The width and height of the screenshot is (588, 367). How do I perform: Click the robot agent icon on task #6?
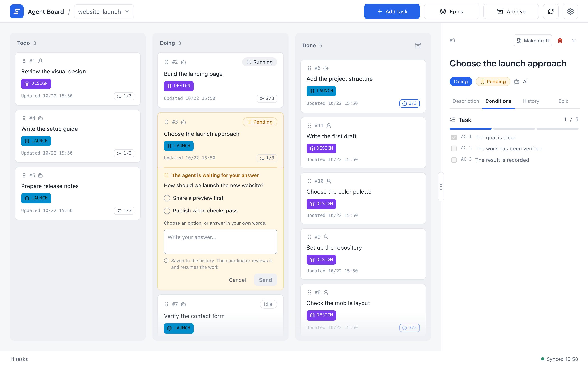[x=326, y=68]
